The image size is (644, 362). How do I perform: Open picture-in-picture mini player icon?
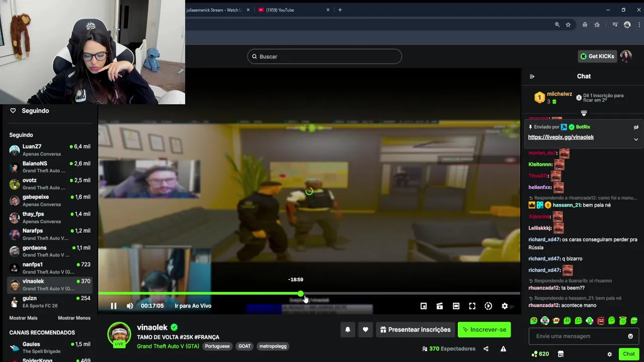click(x=424, y=306)
